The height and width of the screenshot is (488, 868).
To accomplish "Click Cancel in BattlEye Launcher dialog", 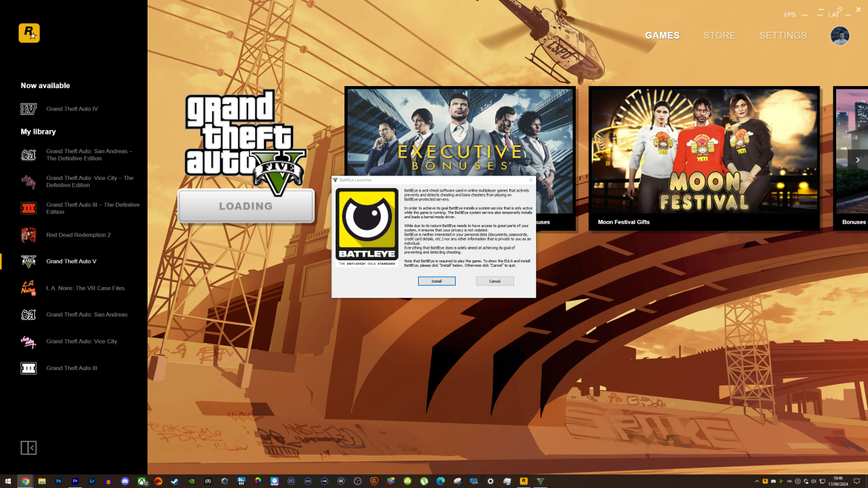I will pyautogui.click(x=495, y=281).
